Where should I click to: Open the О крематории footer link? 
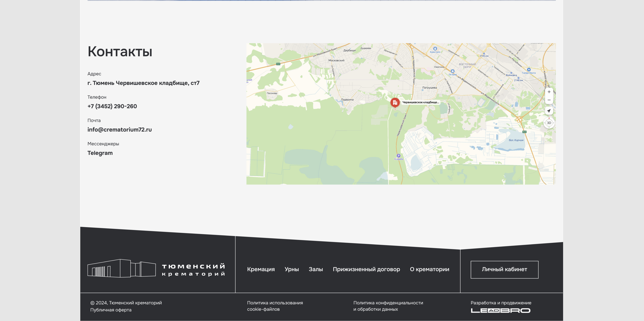pyautogui.click(x=429, y=269)
